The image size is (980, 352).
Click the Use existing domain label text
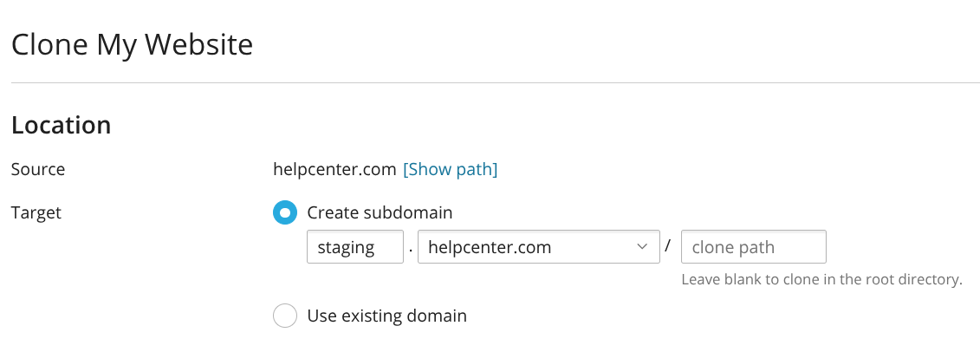pos(386,316)
